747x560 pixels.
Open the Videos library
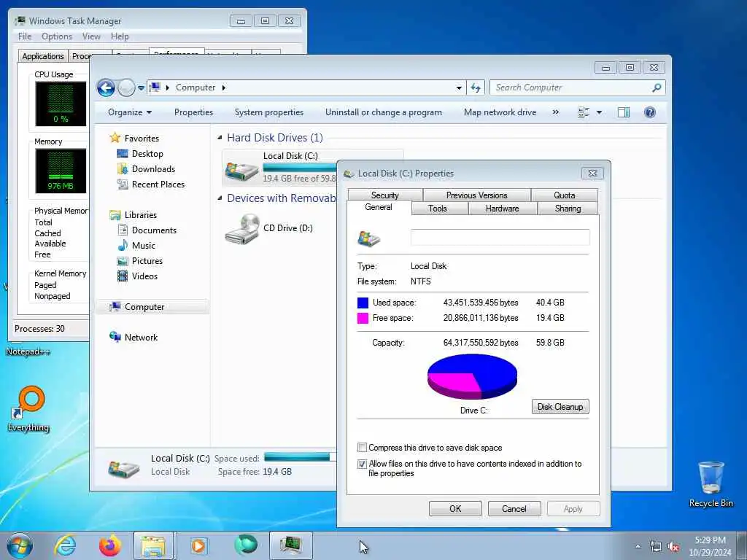click(144, 276)
